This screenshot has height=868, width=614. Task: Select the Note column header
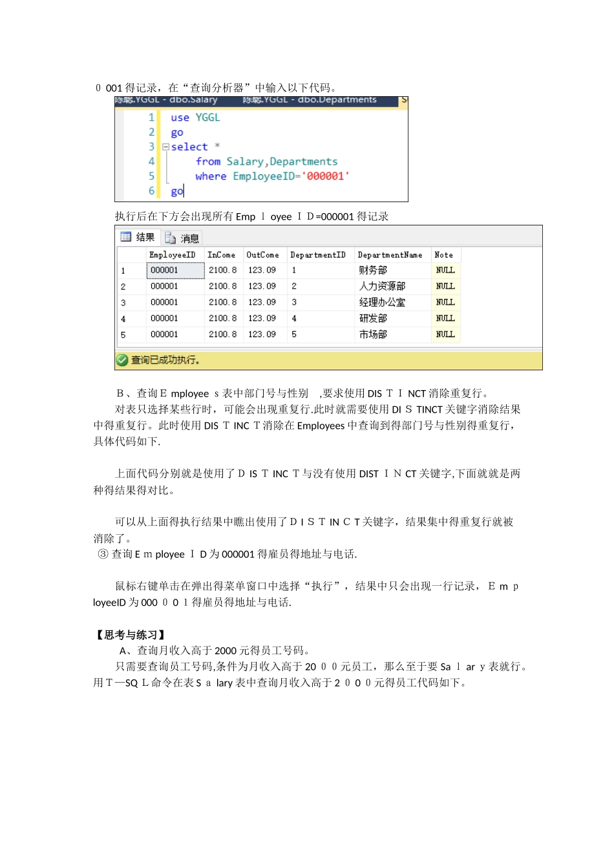click(445, 255)
